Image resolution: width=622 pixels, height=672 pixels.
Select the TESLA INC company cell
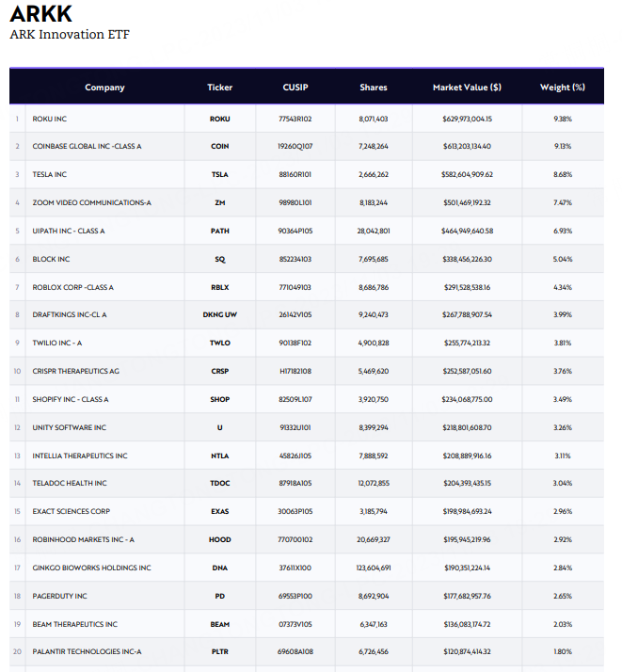105,174
